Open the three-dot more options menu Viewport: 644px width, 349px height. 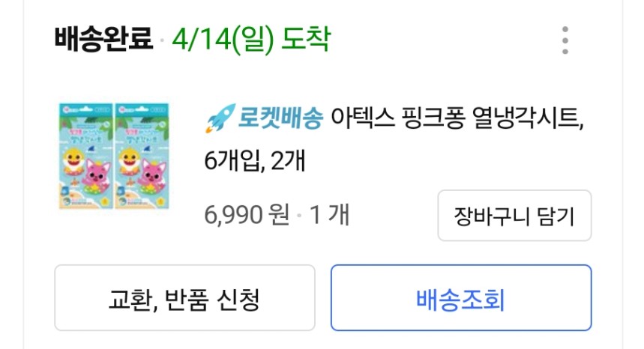(565, 40)
